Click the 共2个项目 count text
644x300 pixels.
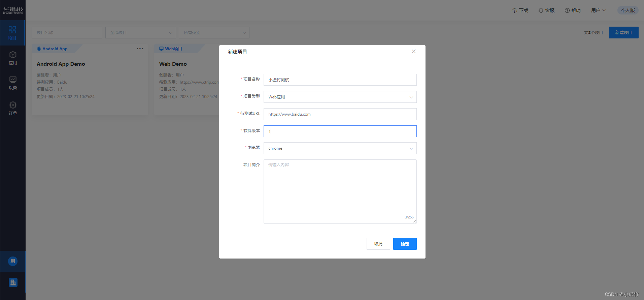[593, 33]
